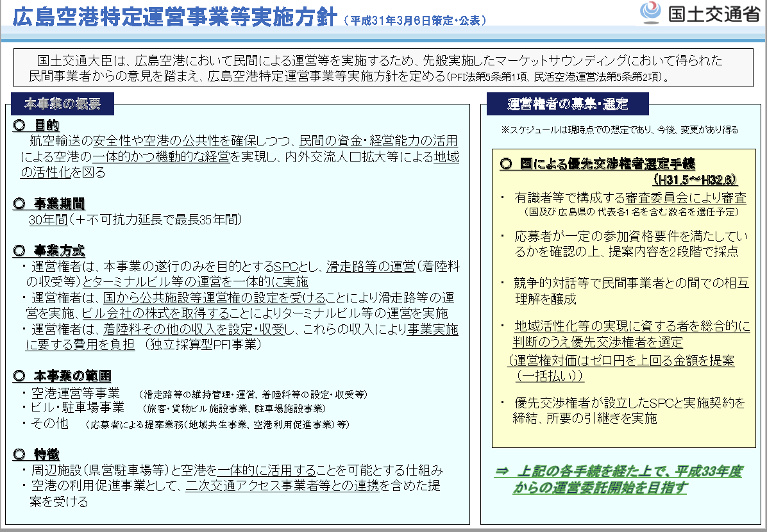The height and width of the screenshot is (532, 767).
Task: Click the bullet 有識者等で構成する審査委員会により審査
Action: tap(630, 197)
